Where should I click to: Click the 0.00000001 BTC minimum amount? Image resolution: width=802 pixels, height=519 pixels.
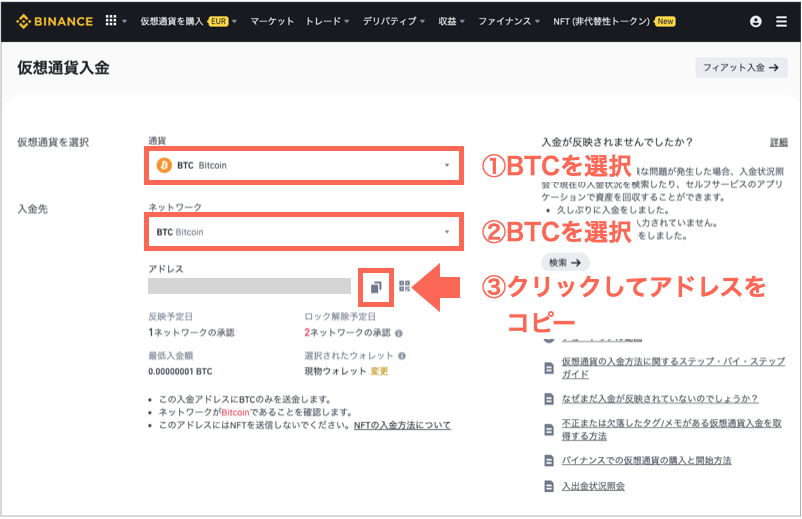tap(180, 372)
